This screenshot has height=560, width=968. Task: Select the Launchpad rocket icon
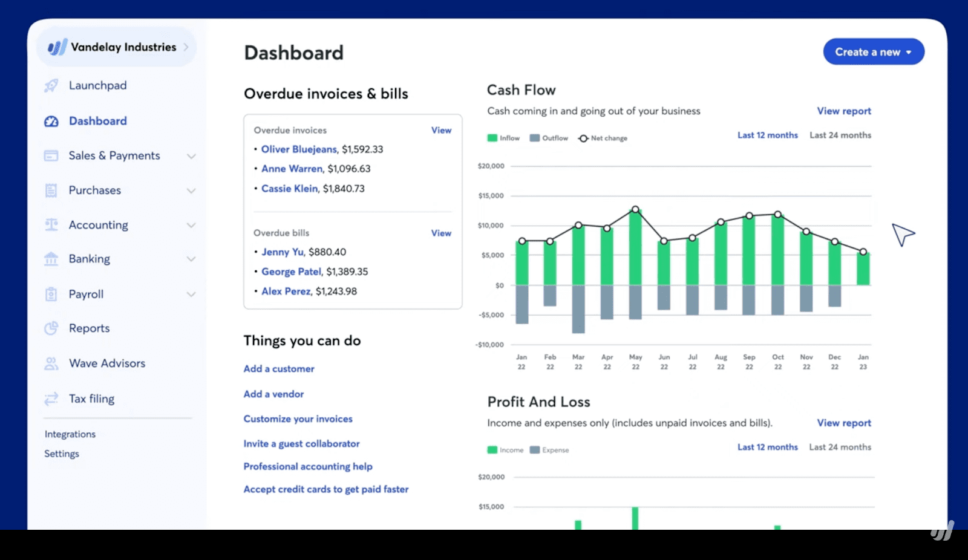pos(51,85)
